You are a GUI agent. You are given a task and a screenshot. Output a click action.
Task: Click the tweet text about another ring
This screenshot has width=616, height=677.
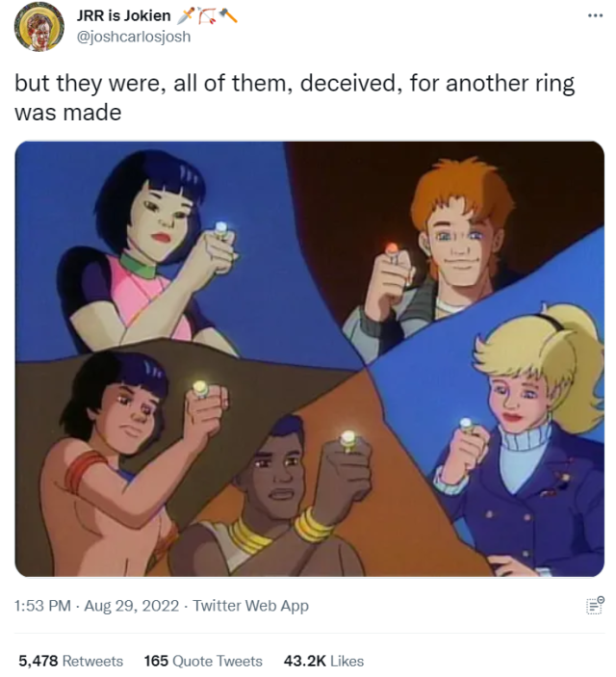click(295, 97)
